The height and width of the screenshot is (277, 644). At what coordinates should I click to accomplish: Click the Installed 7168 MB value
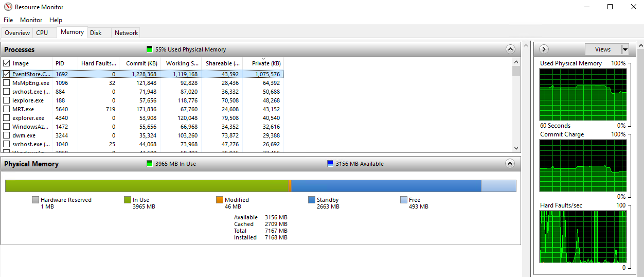point(276,237)
